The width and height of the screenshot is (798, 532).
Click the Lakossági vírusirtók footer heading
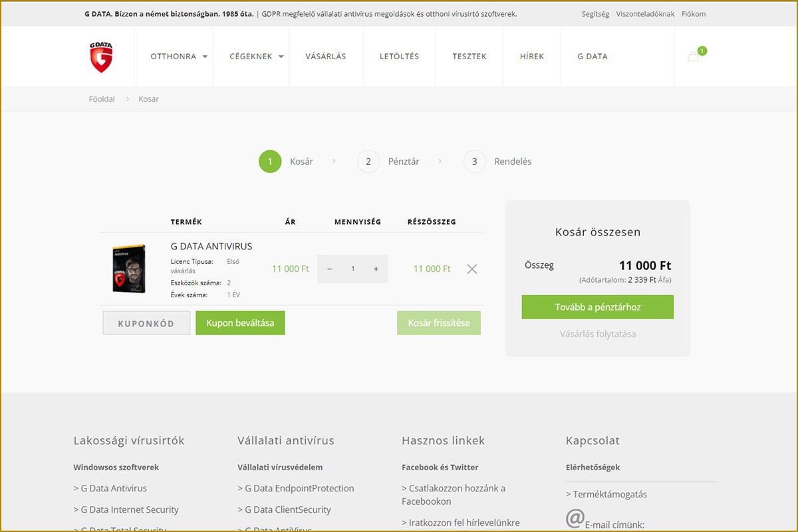(x=129, y=440)
